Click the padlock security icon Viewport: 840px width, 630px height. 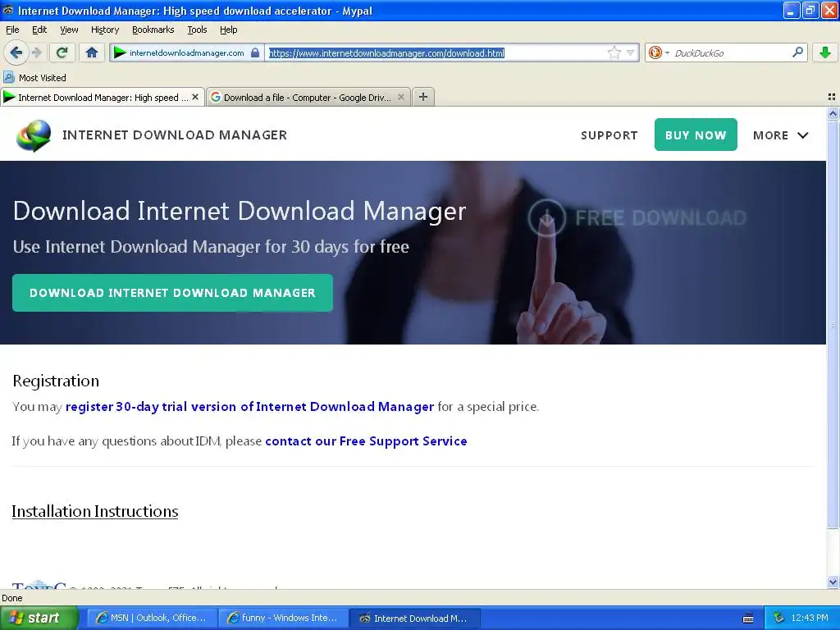coord(255,52)
